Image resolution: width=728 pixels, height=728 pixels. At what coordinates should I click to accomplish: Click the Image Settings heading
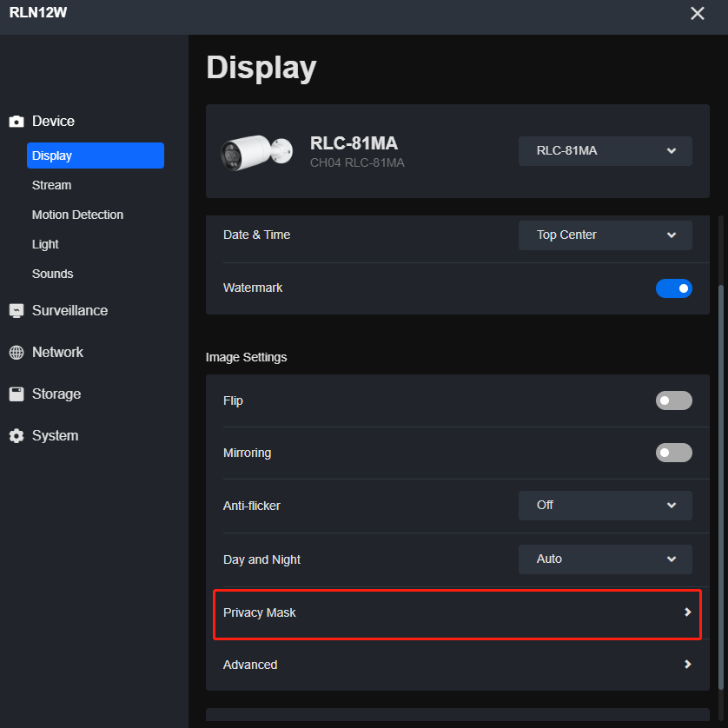click(x=246, y=357)
